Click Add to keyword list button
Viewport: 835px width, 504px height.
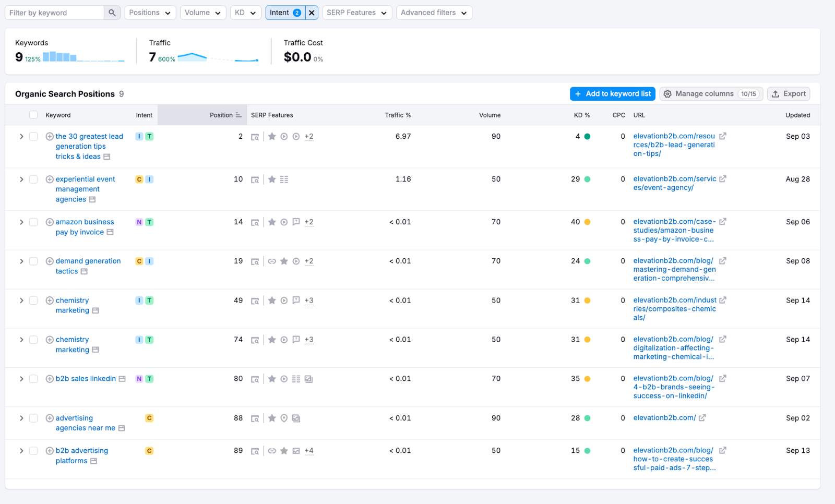[x=613, y=94]
